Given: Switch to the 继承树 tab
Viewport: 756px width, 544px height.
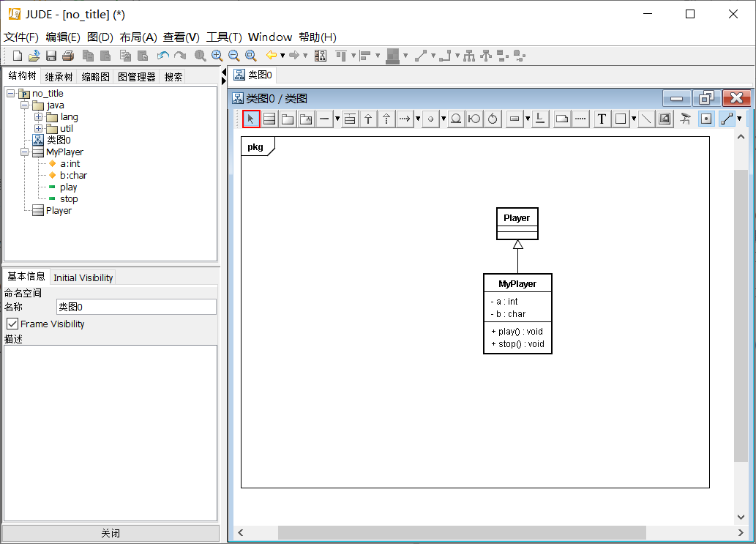Looking at the screenshot, I should click(x=58, y=75).
